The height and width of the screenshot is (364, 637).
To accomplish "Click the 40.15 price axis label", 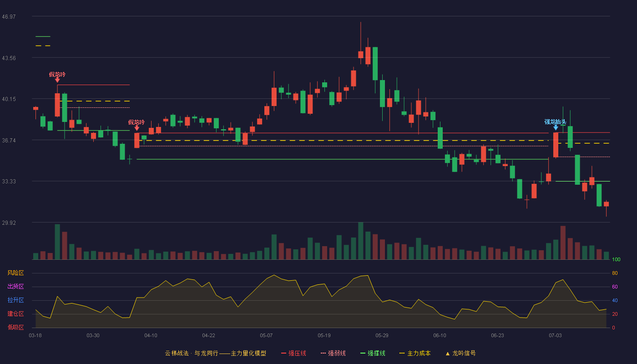I will coord(9,99).
